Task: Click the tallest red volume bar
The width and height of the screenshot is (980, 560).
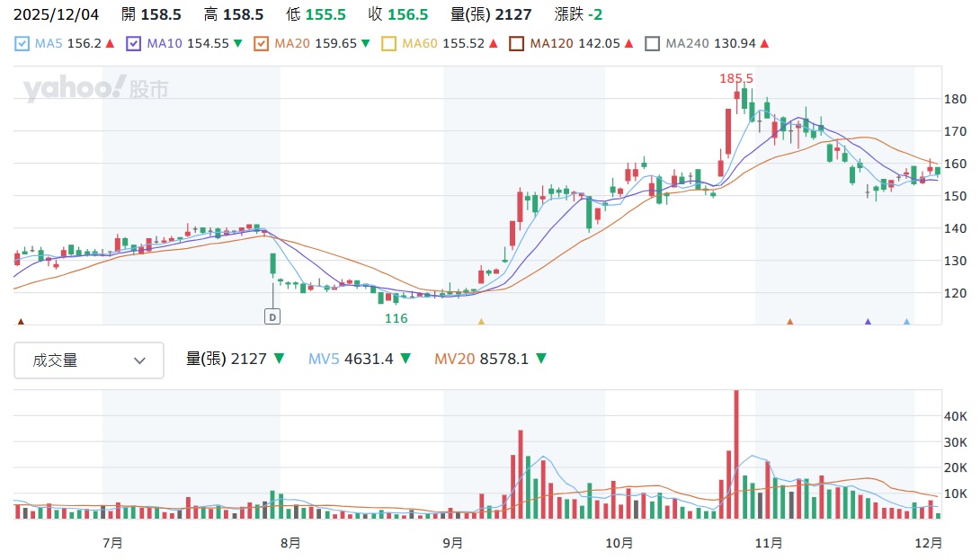Action: tap(736, 454)
